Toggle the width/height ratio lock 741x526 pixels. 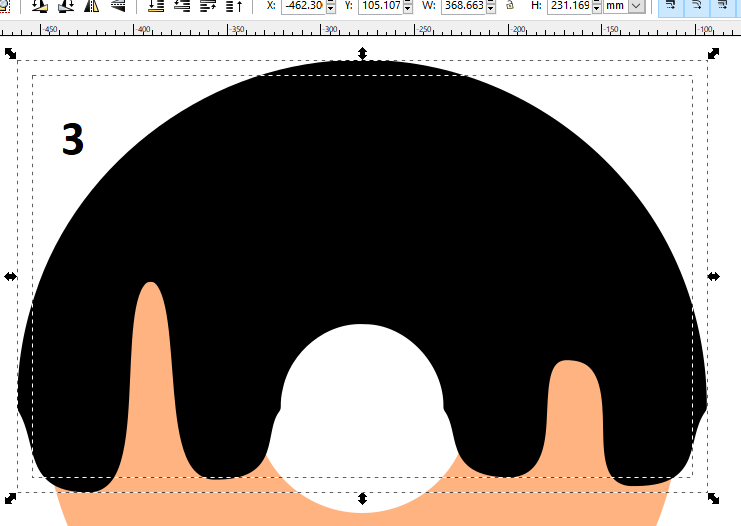click(510, 5)
